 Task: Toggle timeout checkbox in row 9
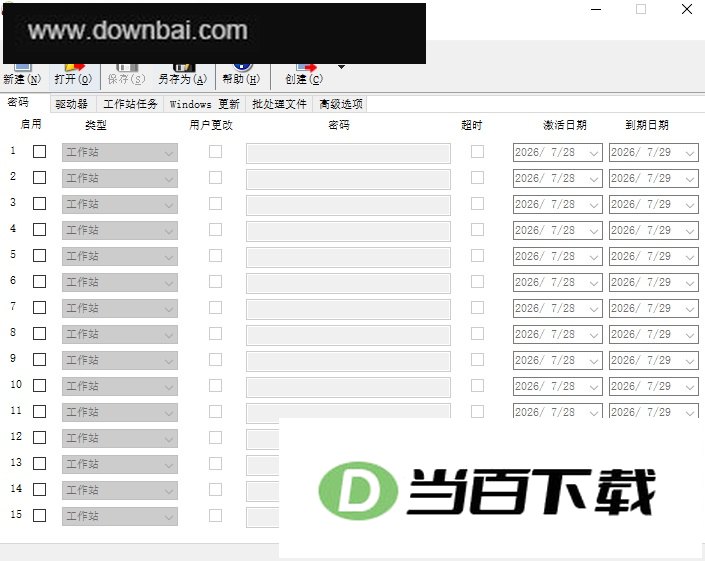477,360
